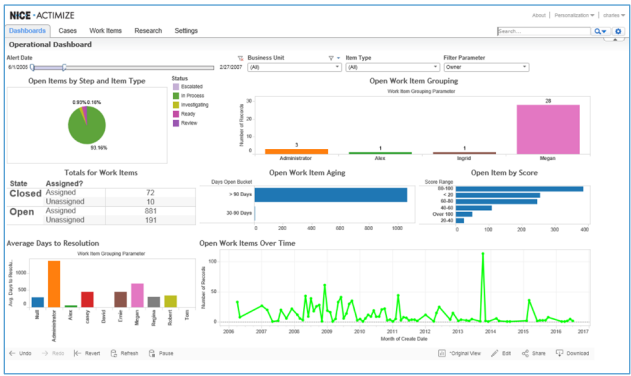Click the About link
This screenshot has height=376, width=631.
tap(538, 15)
